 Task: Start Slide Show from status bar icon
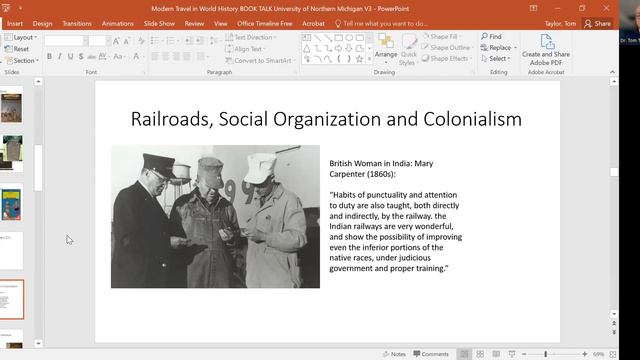(x=511, y=354)
